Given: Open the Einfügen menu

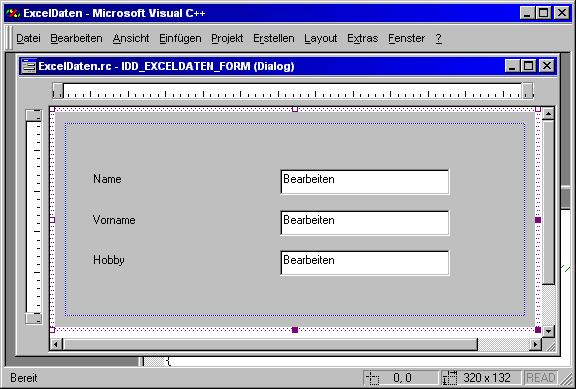Looking at the screenshot, I should [180, 38].
